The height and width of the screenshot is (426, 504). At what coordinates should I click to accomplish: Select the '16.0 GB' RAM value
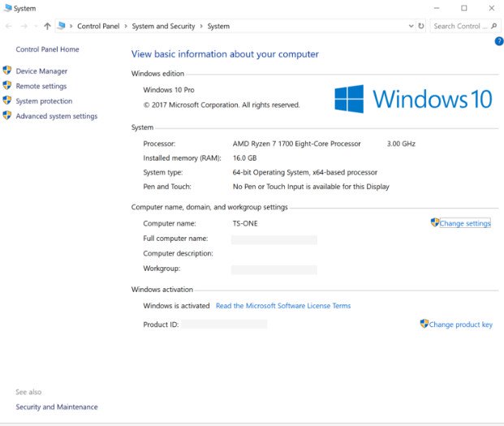coord(244,158)
